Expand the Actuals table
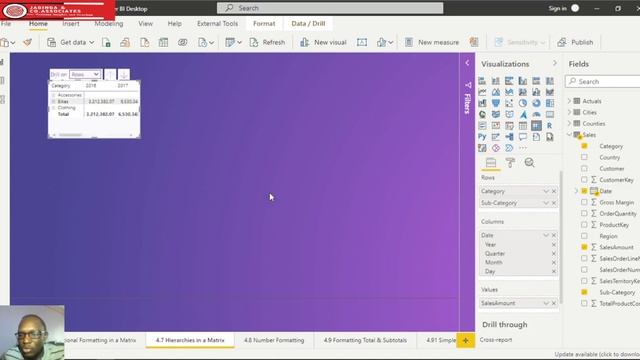This screenshot has width=640, height=360. point(569,100)
